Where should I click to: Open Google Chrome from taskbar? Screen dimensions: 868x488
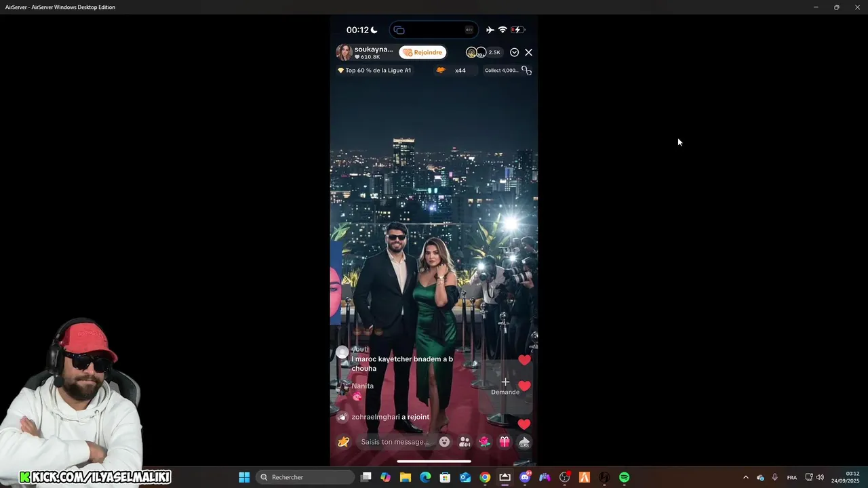pos(485,477)
